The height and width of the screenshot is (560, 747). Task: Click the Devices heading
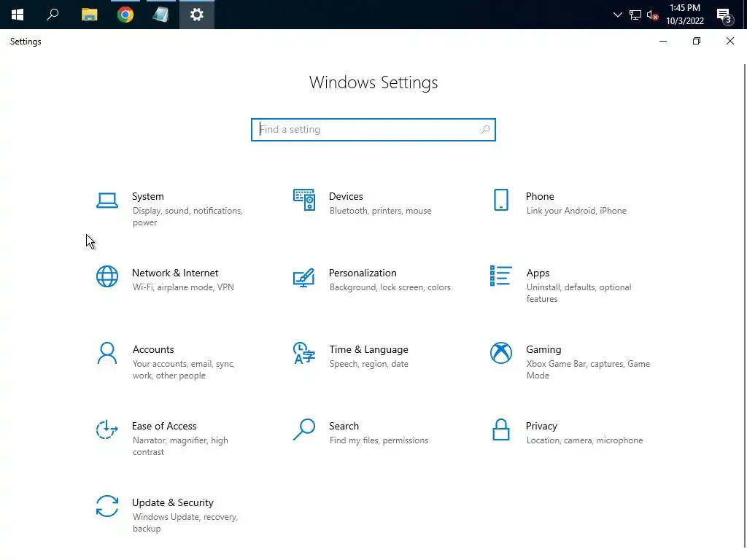pyautogui.click(x=346, y=196)
